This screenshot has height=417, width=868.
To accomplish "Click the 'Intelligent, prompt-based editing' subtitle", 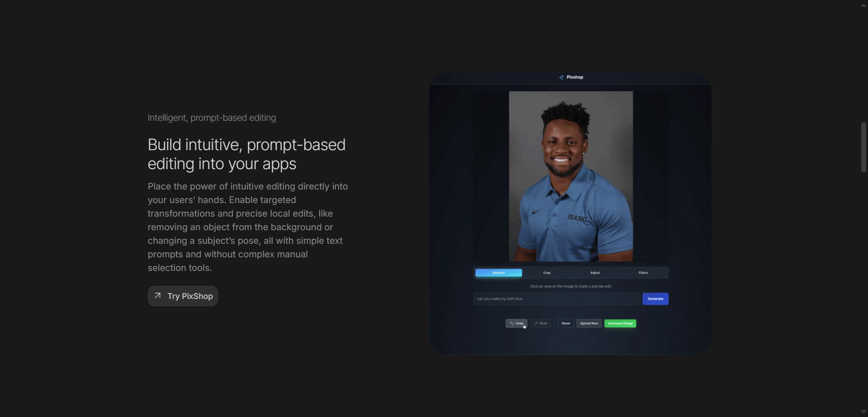I will click(212, 118).
